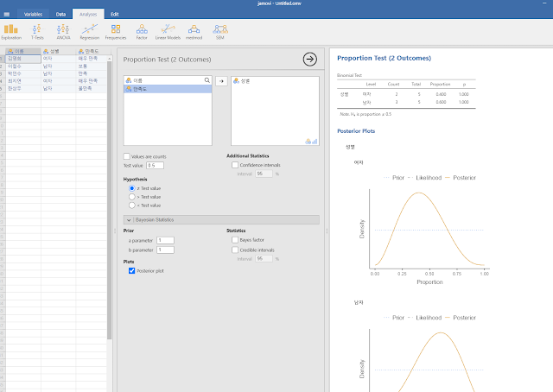Click the search icon in variable list
This screenshot has width=553, height=392.
point(207,80)
